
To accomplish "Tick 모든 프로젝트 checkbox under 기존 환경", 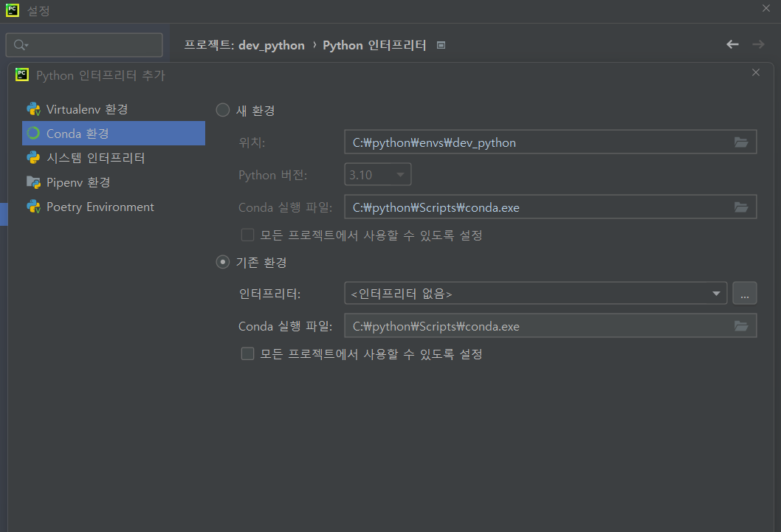I will coord(247,353).
